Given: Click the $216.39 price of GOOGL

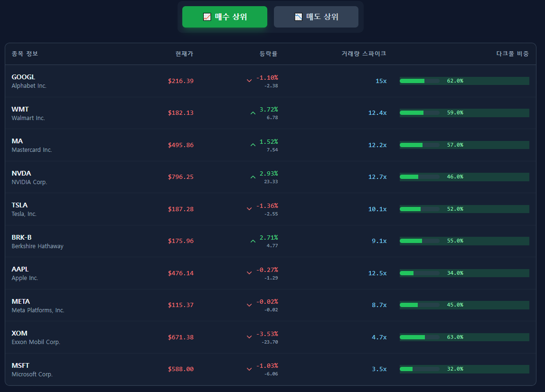Looking at the screenshot, I should (181, 81).
